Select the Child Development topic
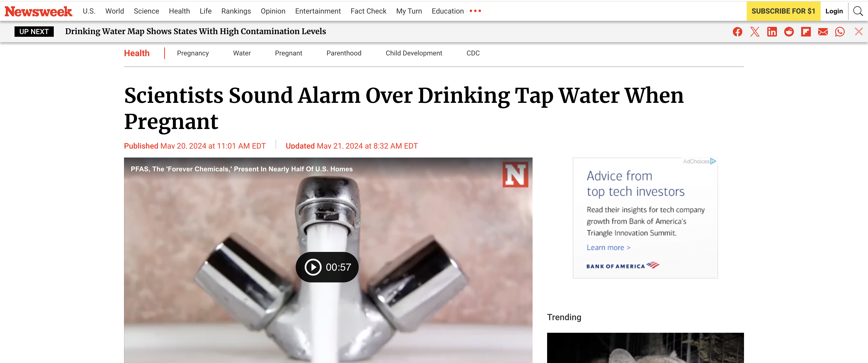The width and height of the screenshot is (868, 363). [x=414, y=53]
